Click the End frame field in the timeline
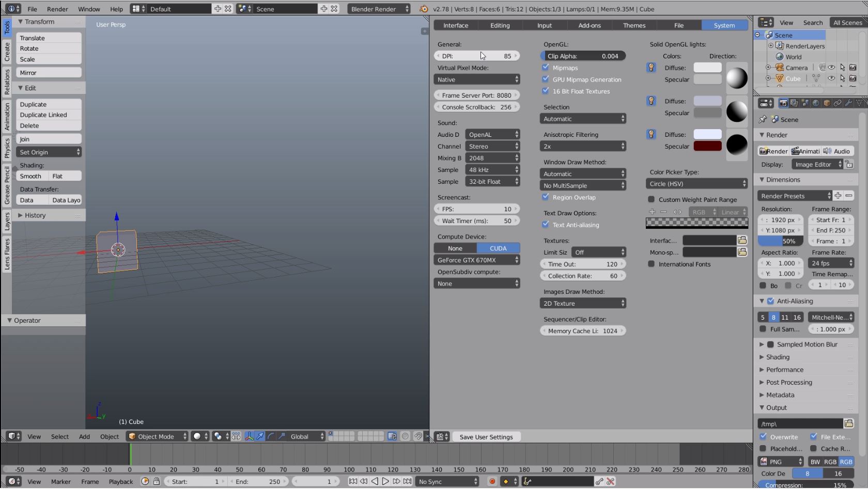The width and height of the screenshot is (868, 489). pyautogui.click(x=258, y=481)
